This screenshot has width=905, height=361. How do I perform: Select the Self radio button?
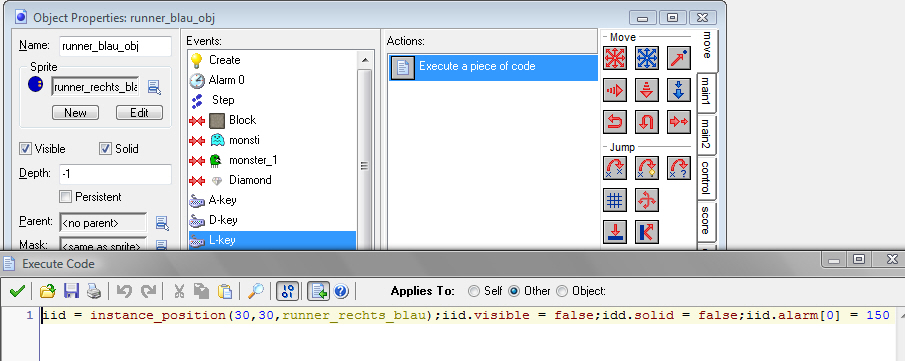tap(474, 291)
